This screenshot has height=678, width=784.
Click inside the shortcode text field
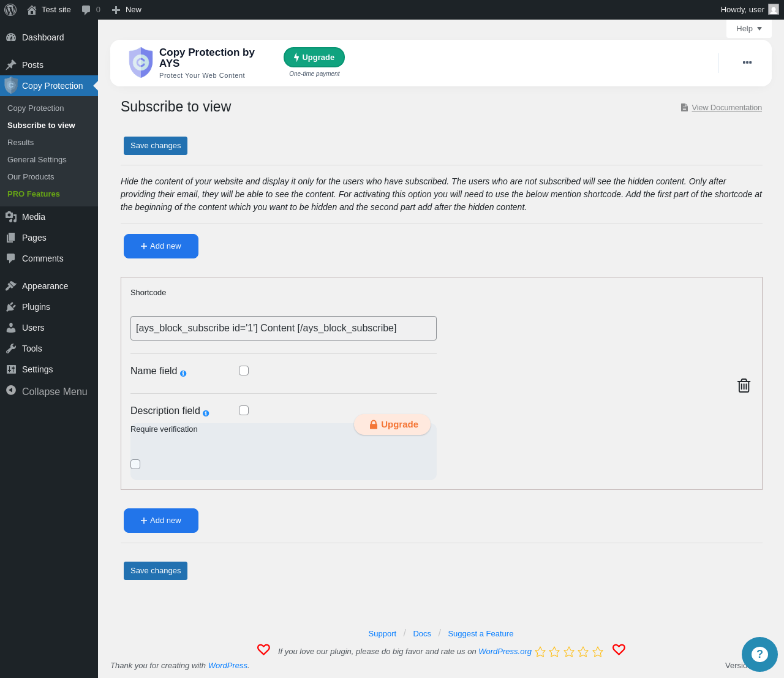tap(284, 328)
